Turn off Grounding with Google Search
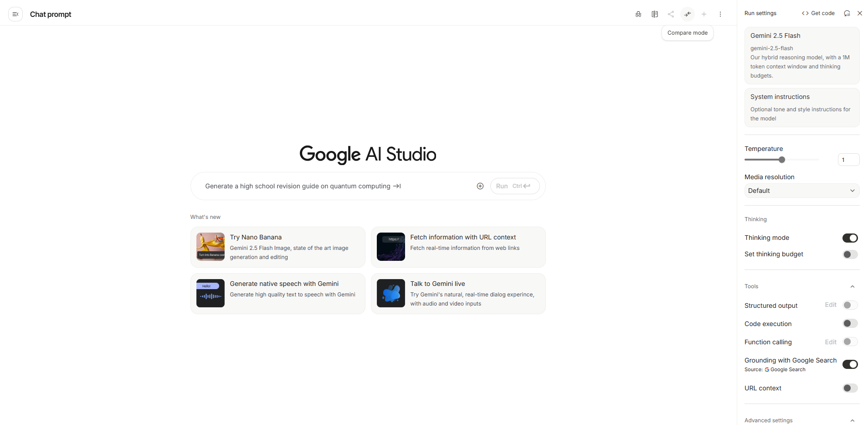The image size is (868, 425). (850, 364)
